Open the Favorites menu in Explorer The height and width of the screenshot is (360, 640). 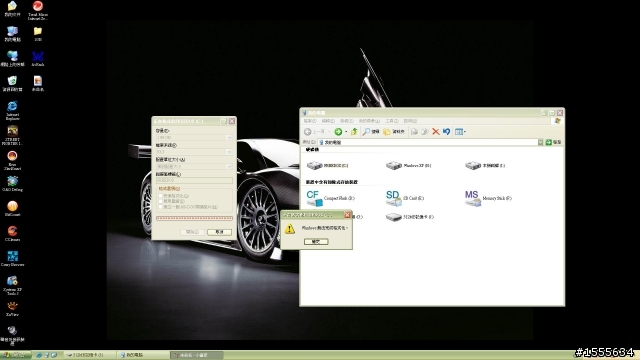point(369,121)
